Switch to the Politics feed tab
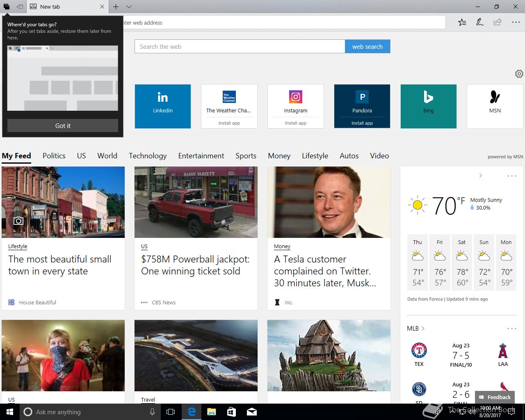The height and width of the screenshot is (420, 525). (x=54, y=156)
